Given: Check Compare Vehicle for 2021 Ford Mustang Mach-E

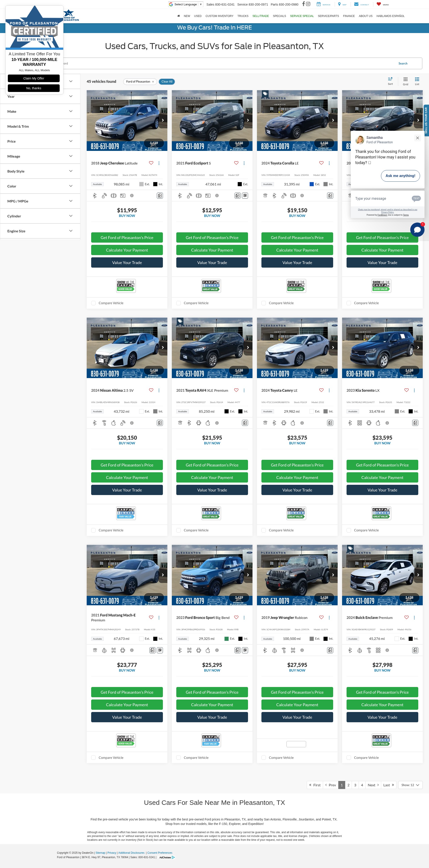Looking at the screenshot, I should click(x=93, y=758).
